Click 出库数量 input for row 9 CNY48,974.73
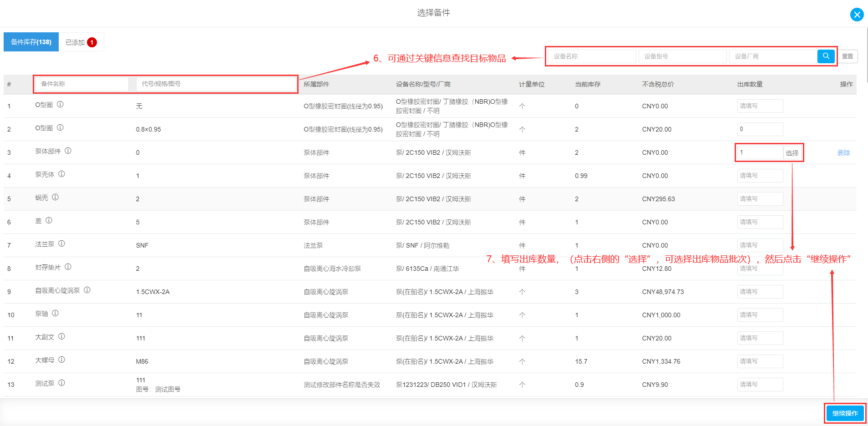The width and height of the screenshot is (868, 426). (760, 292)
